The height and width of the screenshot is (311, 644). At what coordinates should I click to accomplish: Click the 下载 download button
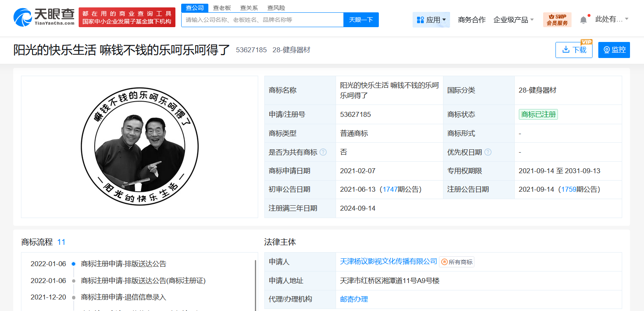574,50
